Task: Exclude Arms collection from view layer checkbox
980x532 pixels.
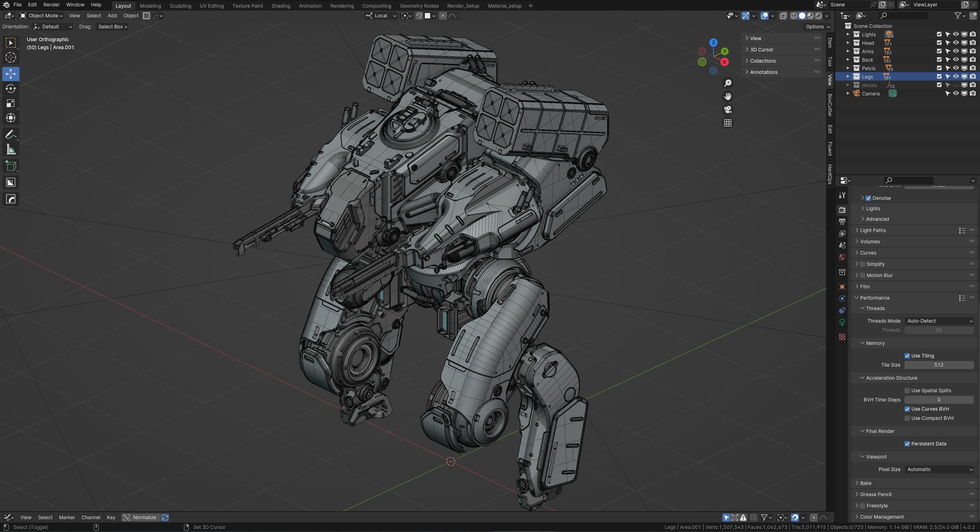Action: click(x=939, y=51)
